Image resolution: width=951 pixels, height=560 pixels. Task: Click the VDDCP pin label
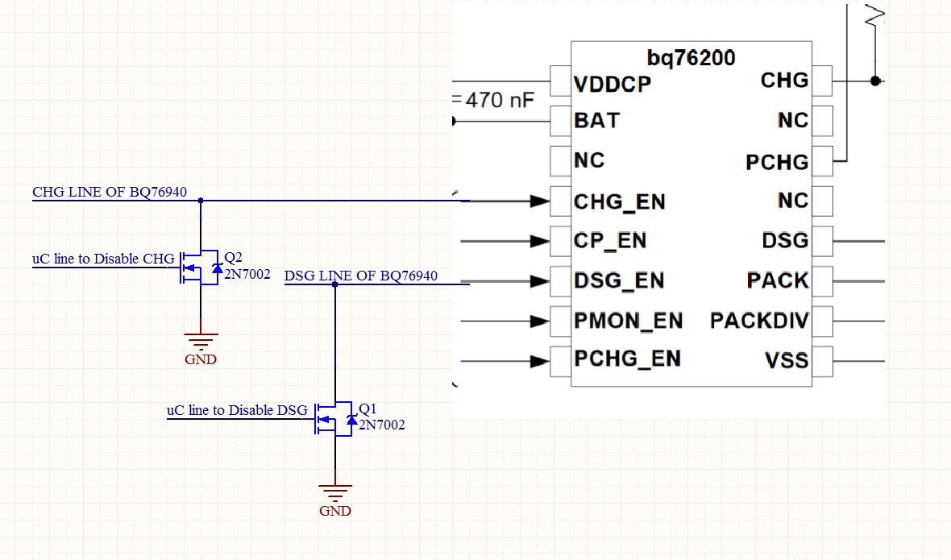(613, 84)
